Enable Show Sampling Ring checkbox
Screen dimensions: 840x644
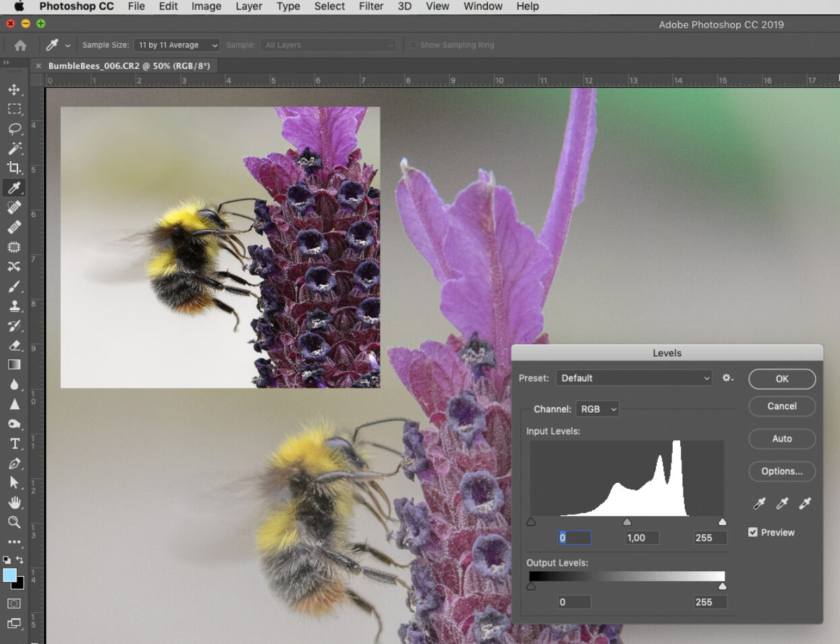tap(414, 45)
